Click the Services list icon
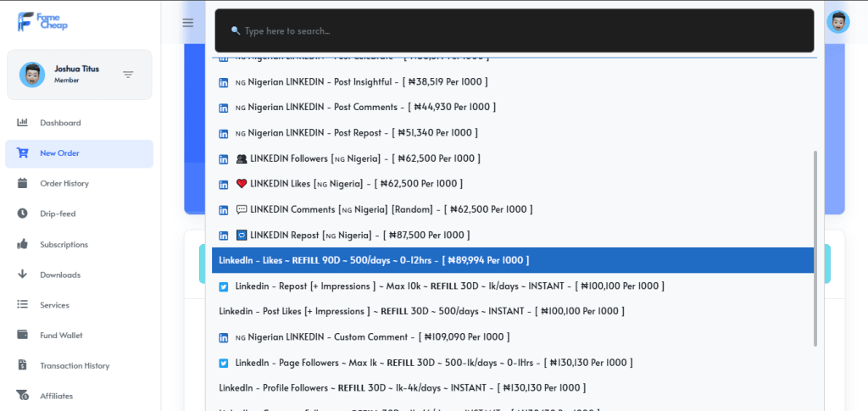This screenshot has height=411, width=868. point(23,305)
